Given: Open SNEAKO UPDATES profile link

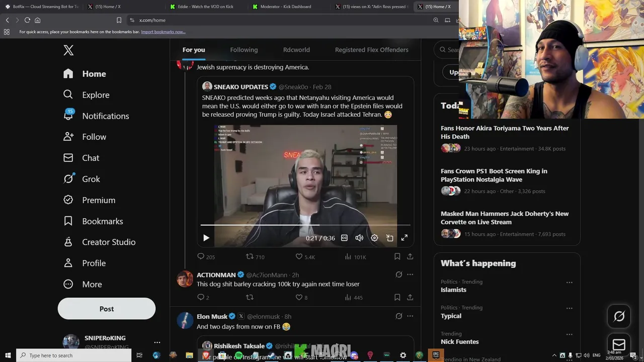Looking at the screenshot, I should click(x=240, y=86).
